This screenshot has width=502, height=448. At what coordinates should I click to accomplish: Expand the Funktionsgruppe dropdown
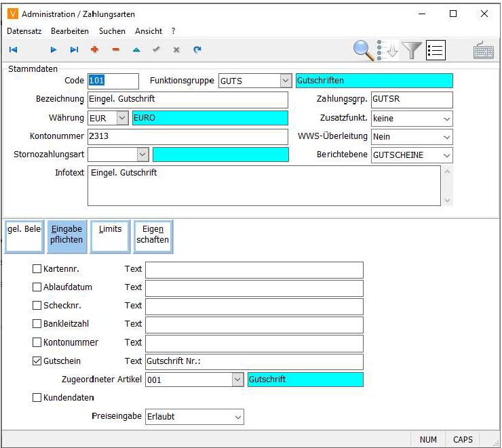click(x=285, y=81)
